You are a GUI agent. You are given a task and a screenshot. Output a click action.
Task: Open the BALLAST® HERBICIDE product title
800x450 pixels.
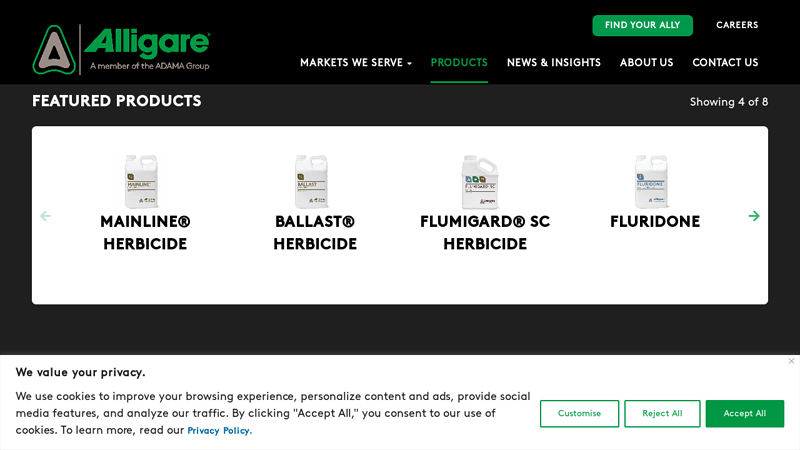(x=315, y=233)
